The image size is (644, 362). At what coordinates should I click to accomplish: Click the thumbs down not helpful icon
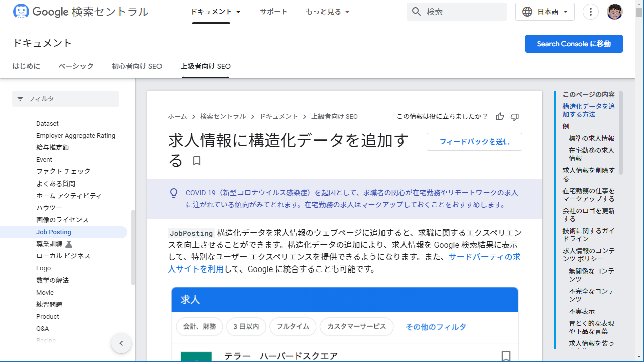click(x=515, y=117)
